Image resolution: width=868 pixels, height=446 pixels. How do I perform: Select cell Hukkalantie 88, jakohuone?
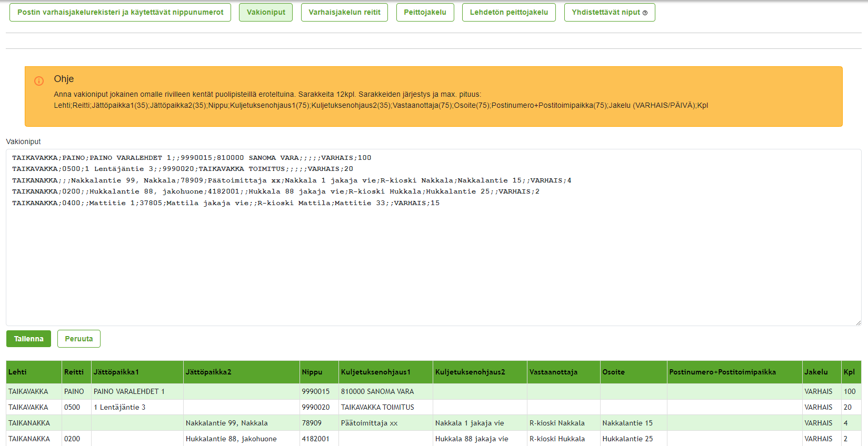click(242, 439)
